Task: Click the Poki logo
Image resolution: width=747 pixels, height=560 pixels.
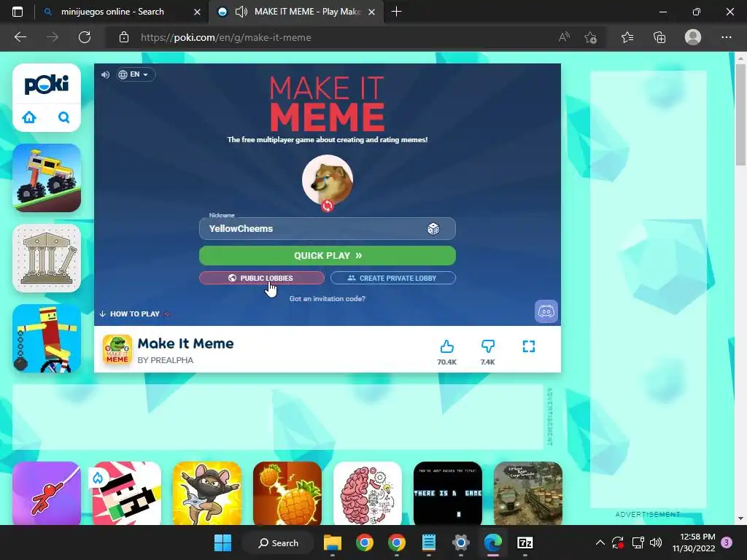Action: coord(47,85)
